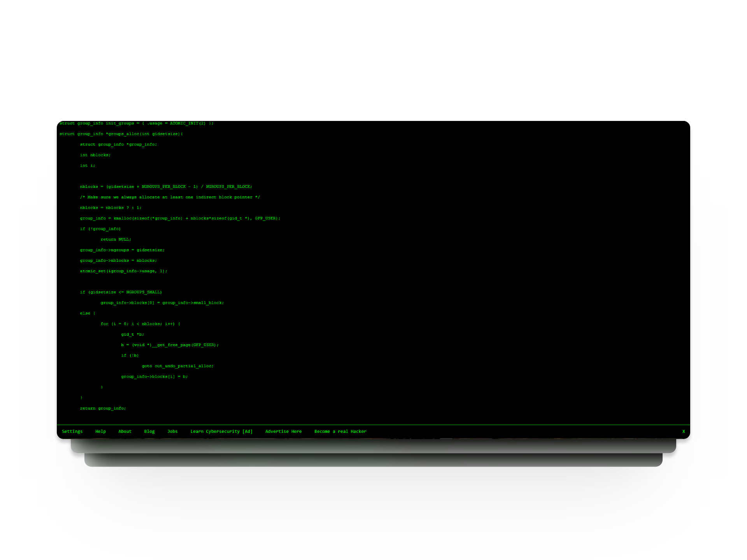Click the kmalloc assignment code line
Image resolution: width=747 pixels, height=560 pixels.
(180, 218)
